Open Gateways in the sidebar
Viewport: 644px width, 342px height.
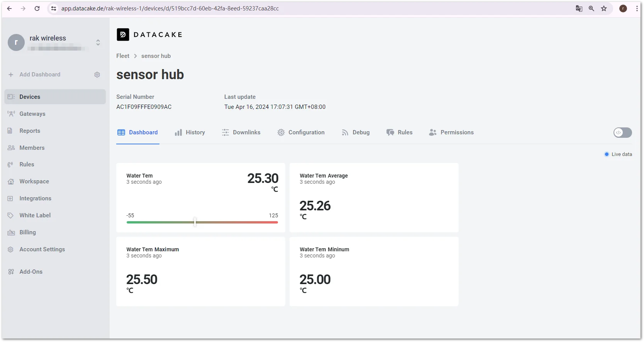(x=55, y=114)
